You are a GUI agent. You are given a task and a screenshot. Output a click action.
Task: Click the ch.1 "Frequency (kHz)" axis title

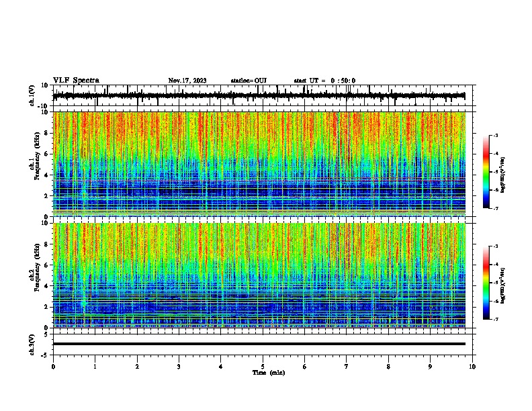point(37,156)
